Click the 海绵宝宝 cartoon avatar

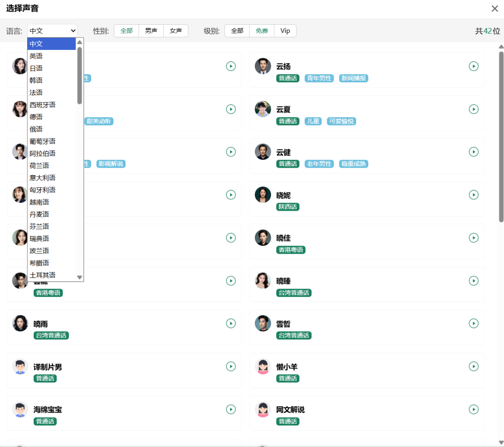(x=20, y=409)
